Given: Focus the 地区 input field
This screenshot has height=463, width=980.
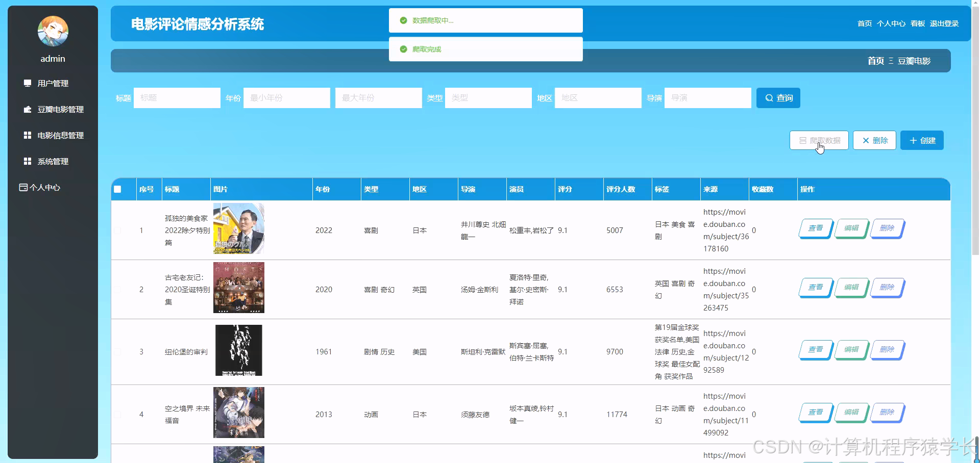Looking at the screenshot, I should (598, 98).
